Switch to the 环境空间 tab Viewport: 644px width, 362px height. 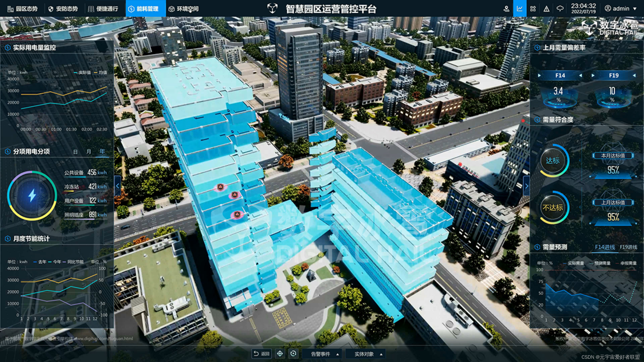coord(184,9)
